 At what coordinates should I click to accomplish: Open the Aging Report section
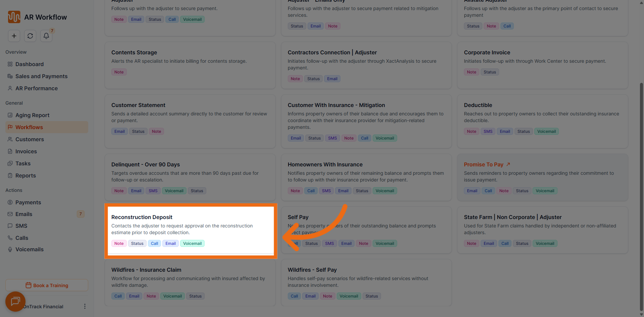pos(32,115)
